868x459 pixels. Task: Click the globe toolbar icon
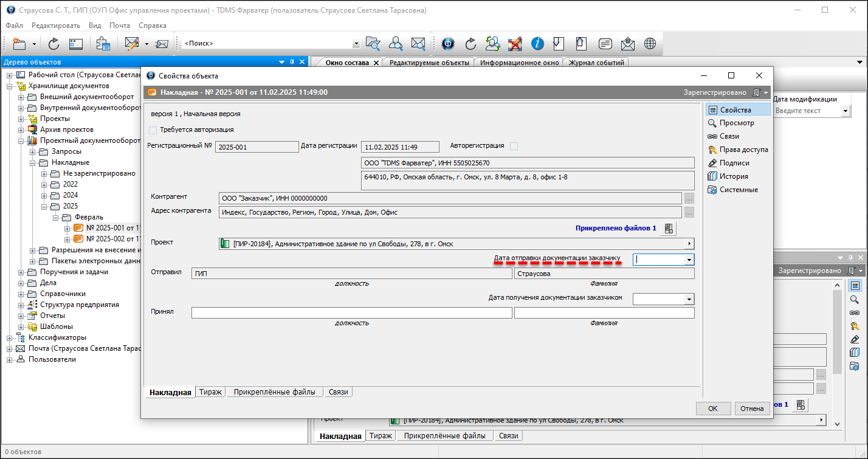650,44
